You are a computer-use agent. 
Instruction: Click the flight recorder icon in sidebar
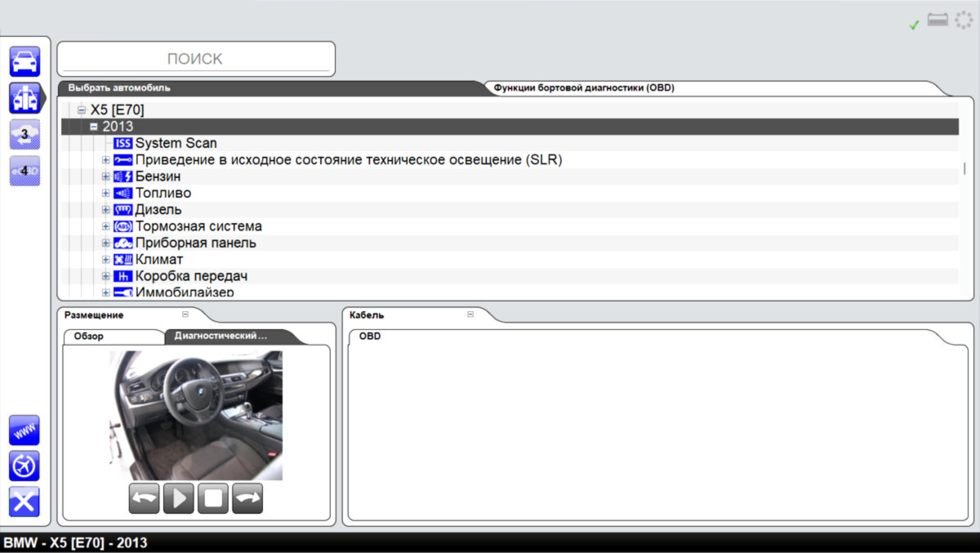pyautogui.click(x=24, y=466)
